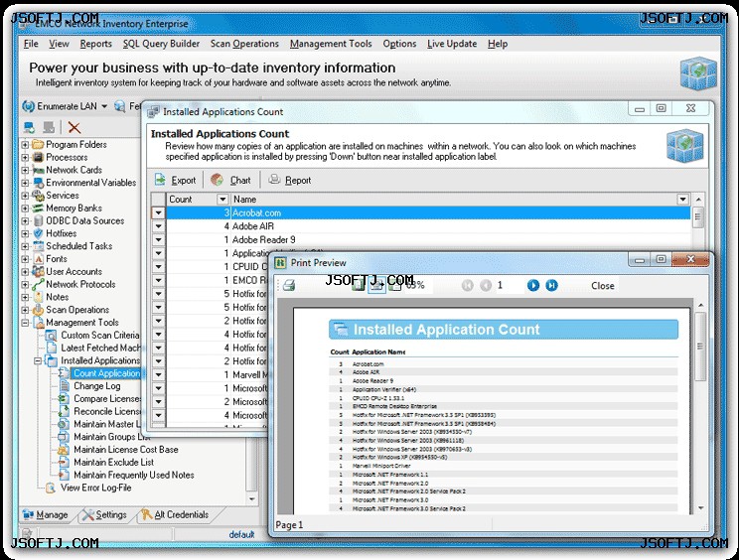Open the Live Update menu
This screenshot has width=739, height=560.
pyautogui.click(x=452, y=44)
